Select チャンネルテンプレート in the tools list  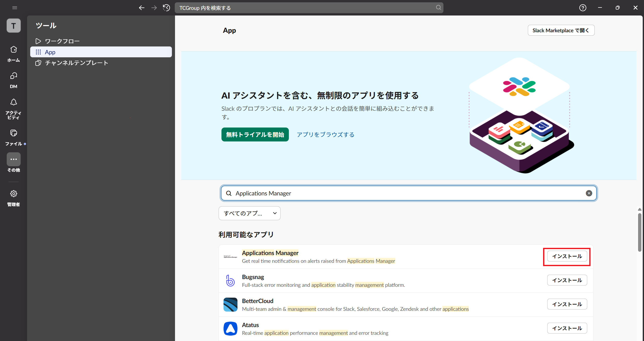(x=76, y=63)
